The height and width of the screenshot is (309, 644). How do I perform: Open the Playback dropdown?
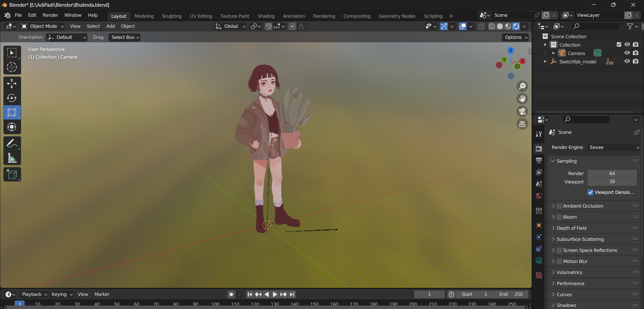[34, 294]
